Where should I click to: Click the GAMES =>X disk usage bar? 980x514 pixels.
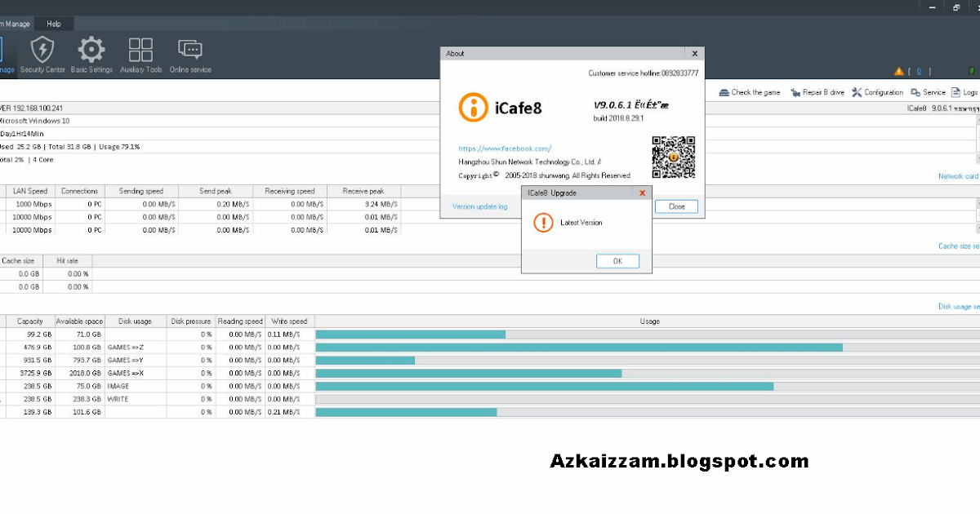click(470, 373)
